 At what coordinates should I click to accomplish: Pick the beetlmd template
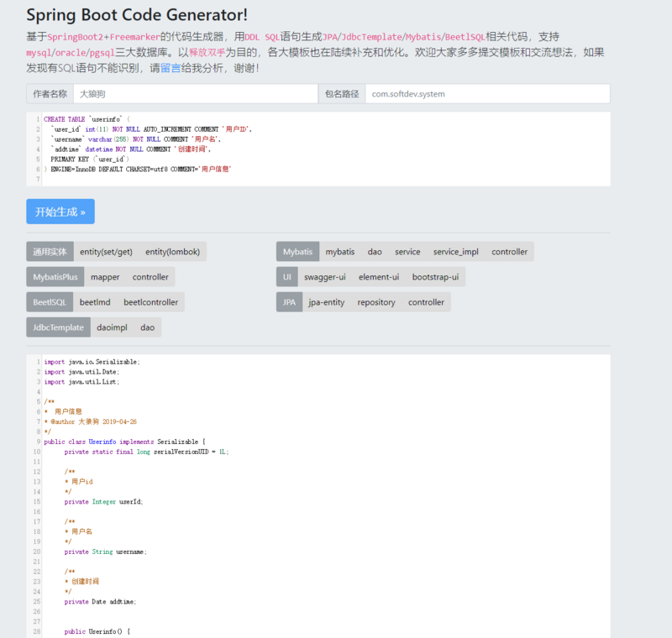point(95,302)
